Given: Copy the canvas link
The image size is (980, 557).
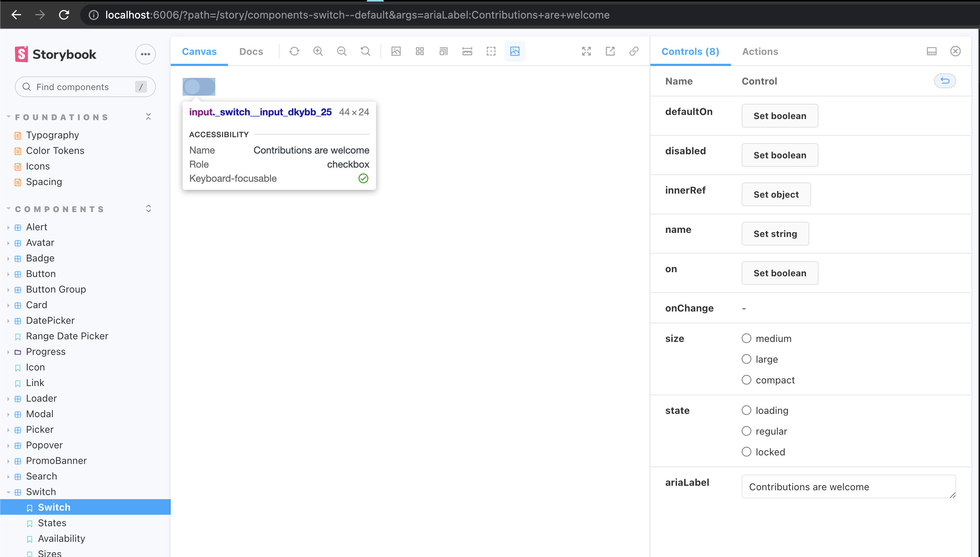Looking at the screenshot, I should [634, 51].
